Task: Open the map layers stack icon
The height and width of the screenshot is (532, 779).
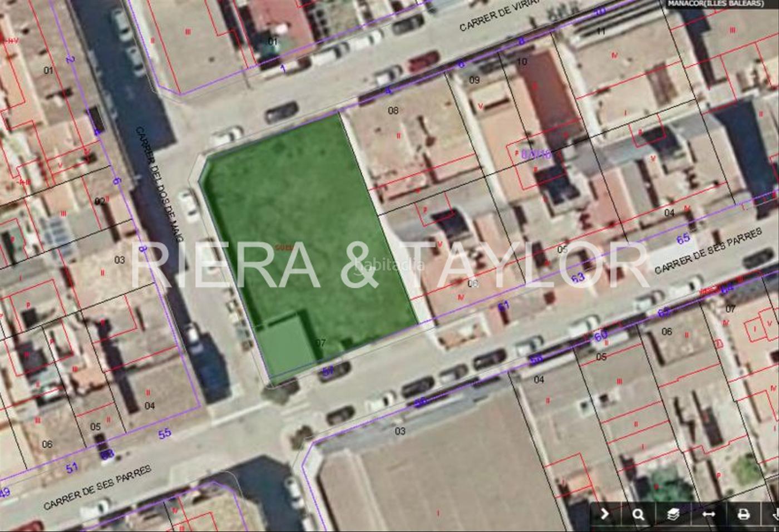Action: point(673,514)
